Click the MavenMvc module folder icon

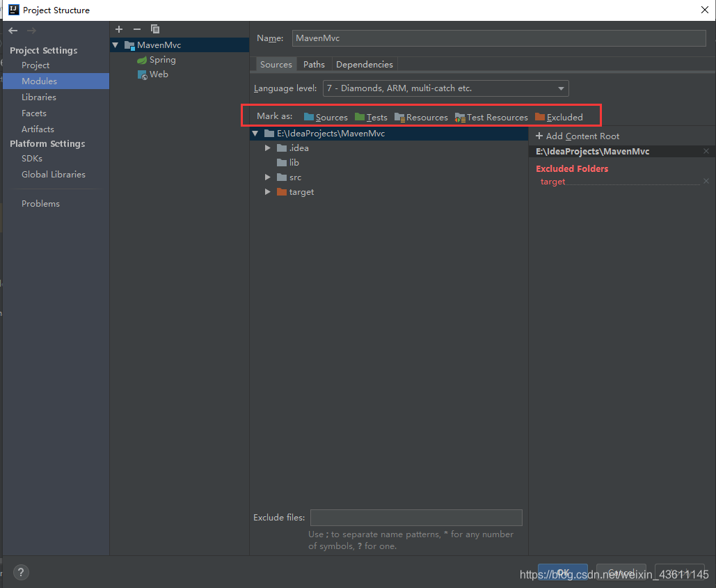point(129,45)
